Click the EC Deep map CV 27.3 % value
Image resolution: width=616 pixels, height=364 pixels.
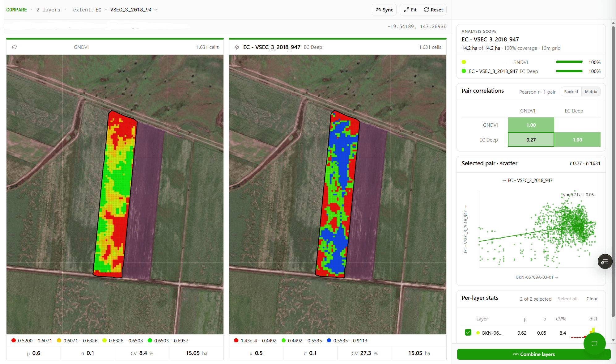364,353
